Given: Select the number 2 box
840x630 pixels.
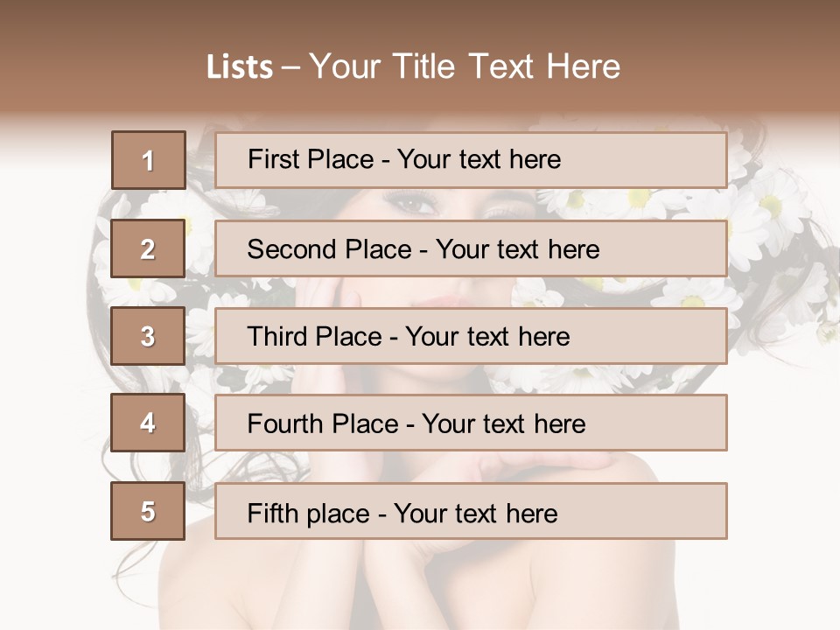Looking at the screenshot, I should tap(148, 248).
